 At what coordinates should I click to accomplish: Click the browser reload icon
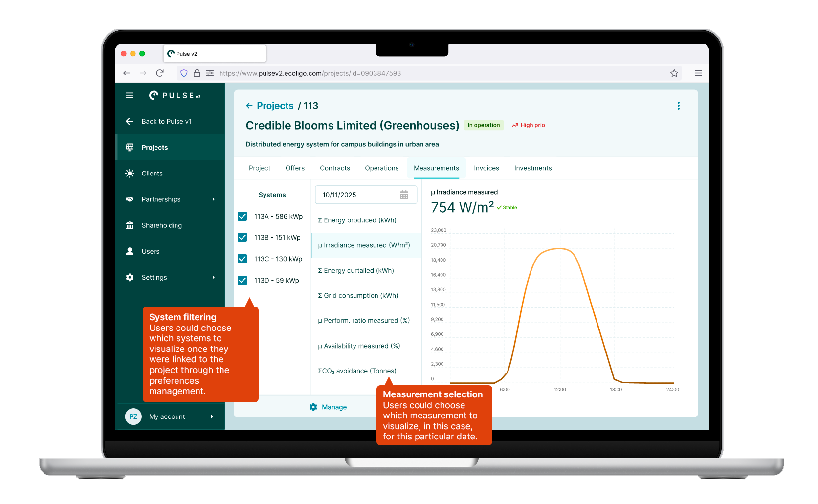(x=160, y=73)
